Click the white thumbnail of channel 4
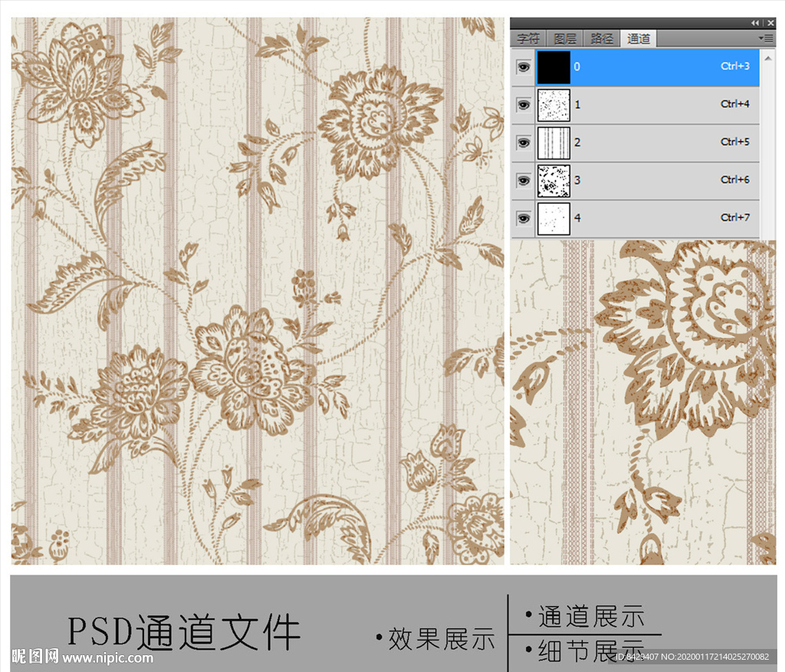 pos(553,218)
